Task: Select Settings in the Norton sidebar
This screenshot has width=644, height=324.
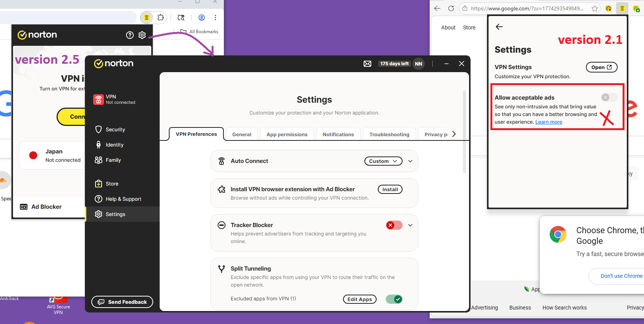Action: 122,214
